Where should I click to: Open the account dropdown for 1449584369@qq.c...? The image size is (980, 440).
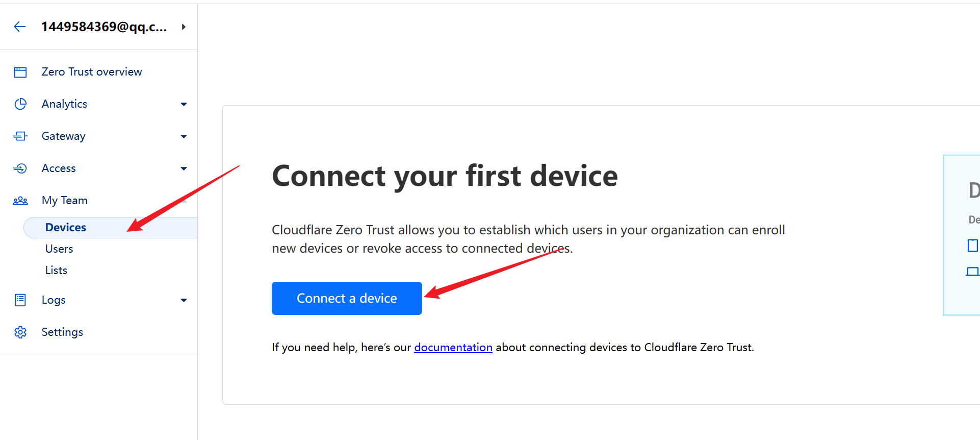coord(184,27)
